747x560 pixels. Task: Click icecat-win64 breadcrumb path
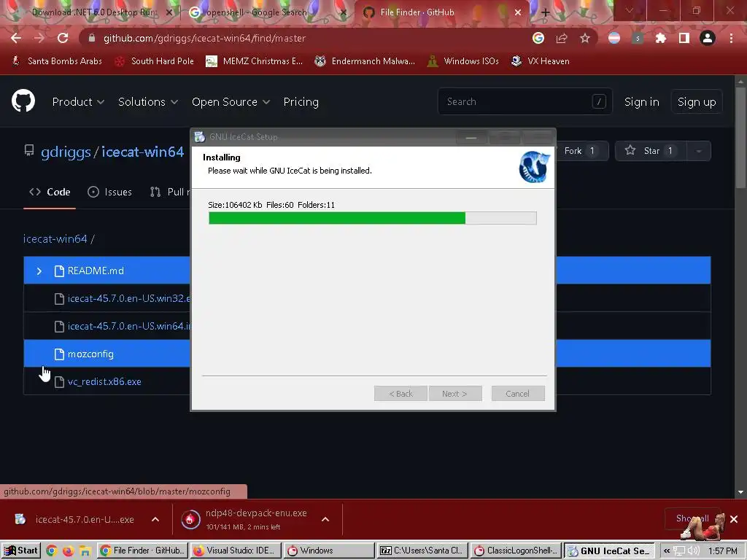tap(55, 239)
